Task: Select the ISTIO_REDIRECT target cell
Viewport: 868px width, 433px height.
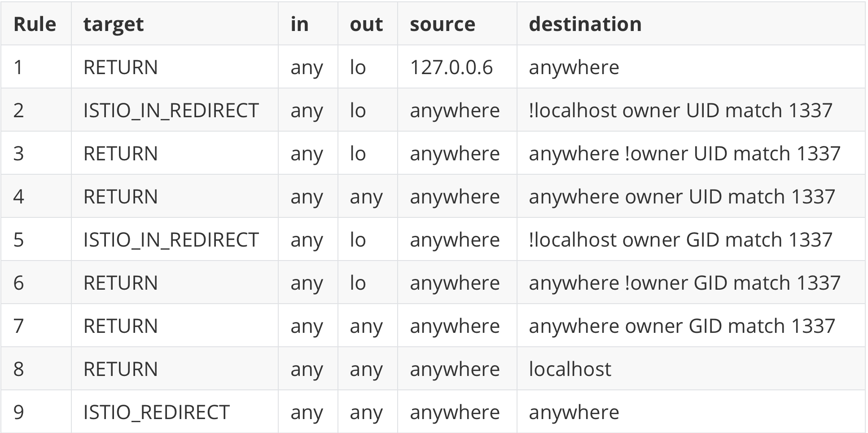Action: pos(156,412)
